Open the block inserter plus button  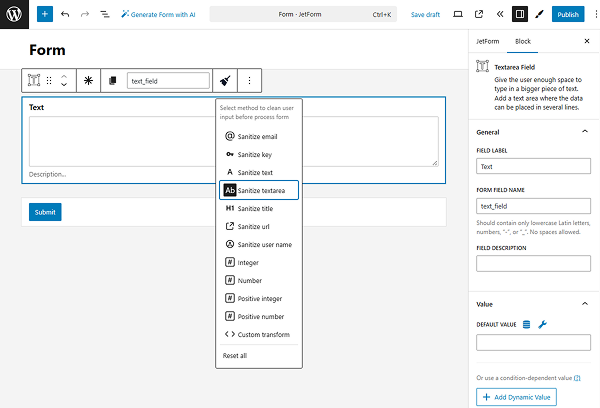[44, 15]
